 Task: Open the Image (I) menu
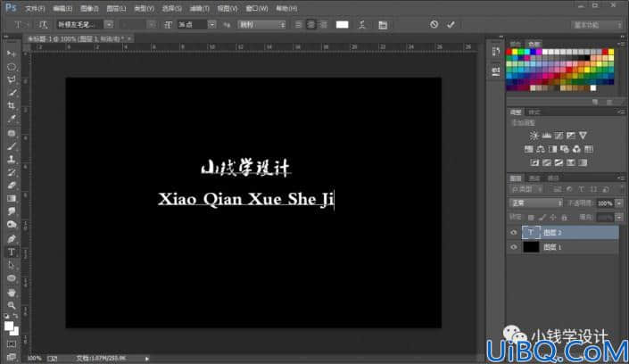click(89, 8)
